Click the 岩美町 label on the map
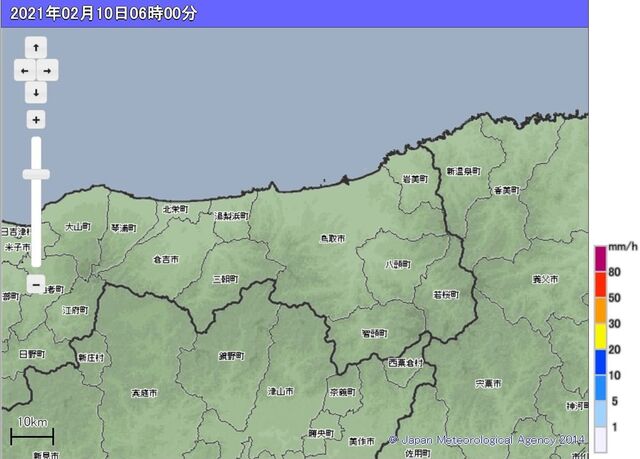The image size is (640, 459). click(x=416, y=179)
